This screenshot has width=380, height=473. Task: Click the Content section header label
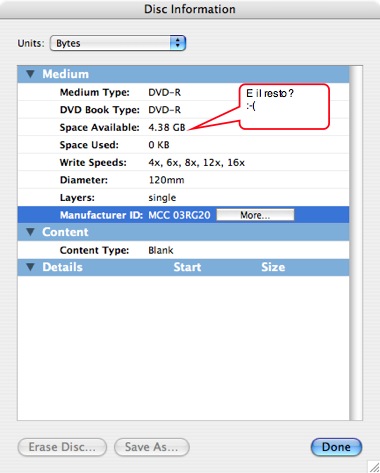point(65,232)
